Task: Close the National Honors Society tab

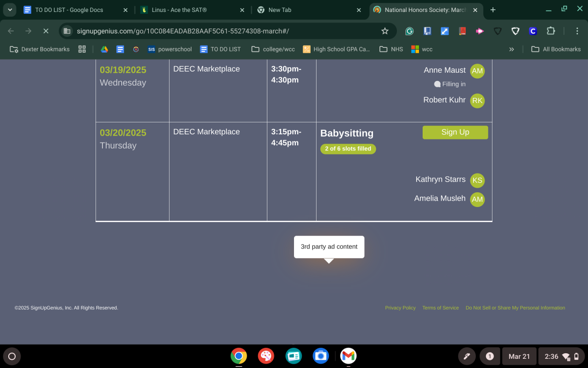Action: (x=475, y=10)
